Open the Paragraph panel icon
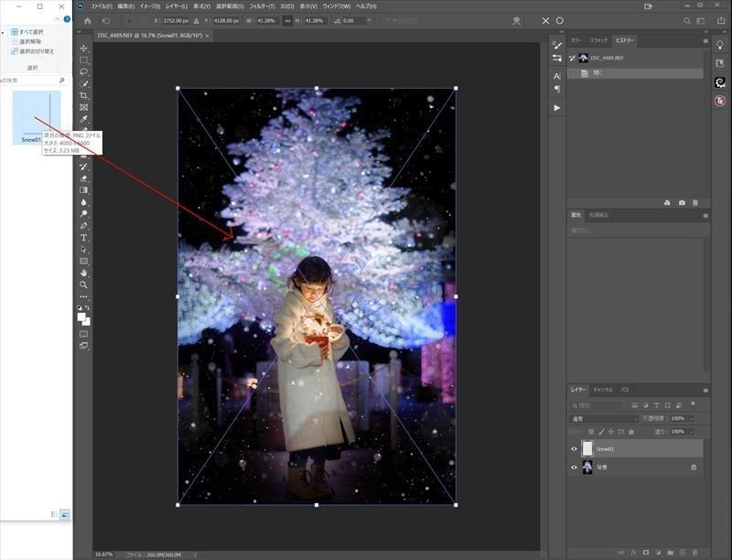This screenshot has height=560, width=732. (557, 89)
